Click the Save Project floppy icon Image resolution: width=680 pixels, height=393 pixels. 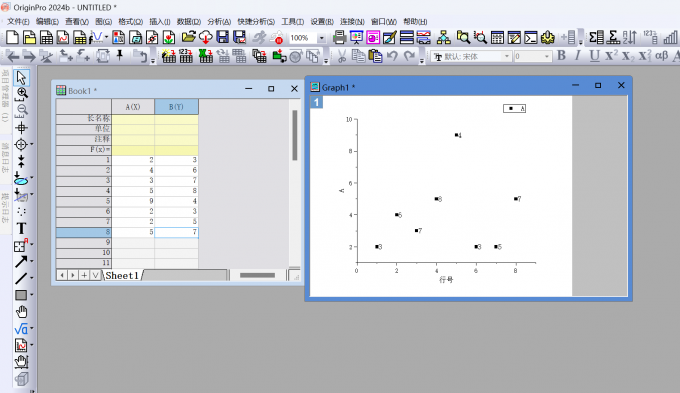coord(222,38)
